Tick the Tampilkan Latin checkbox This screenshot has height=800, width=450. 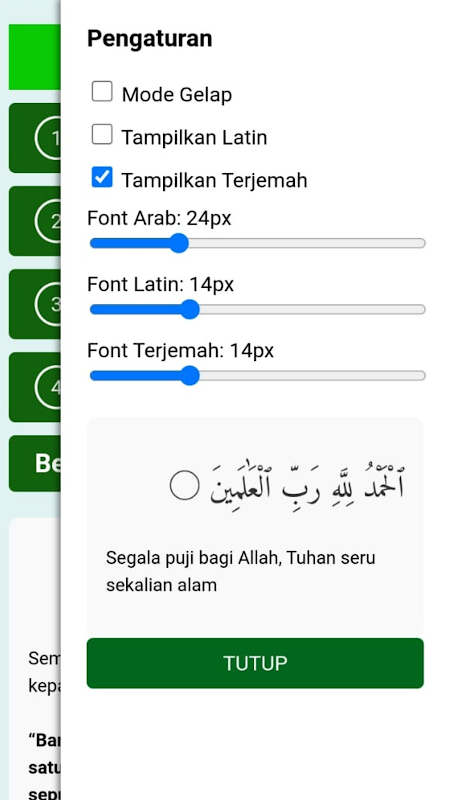point(102,135)
